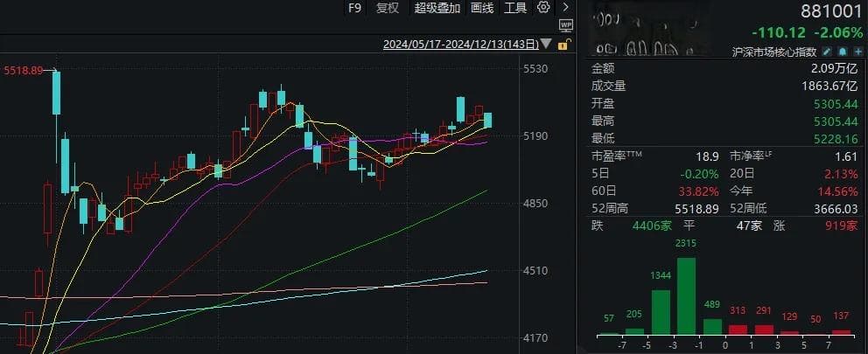Click the 开盘 value 5305.44
868x354 pixels.
pyautogui.click(x=836, y=103)
